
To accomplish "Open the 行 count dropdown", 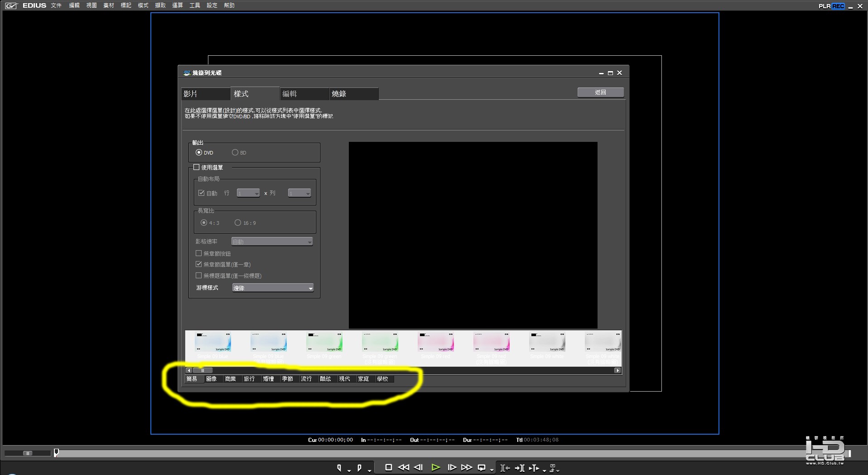I will click(248, 193).
